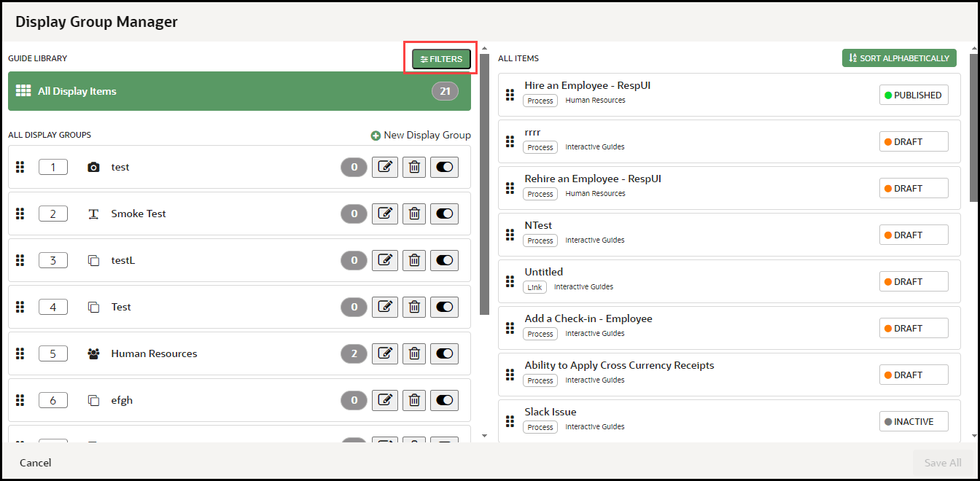The image size is (980, 481).
Task: Click the camera icon next to test group
Action: coord(94,167)
